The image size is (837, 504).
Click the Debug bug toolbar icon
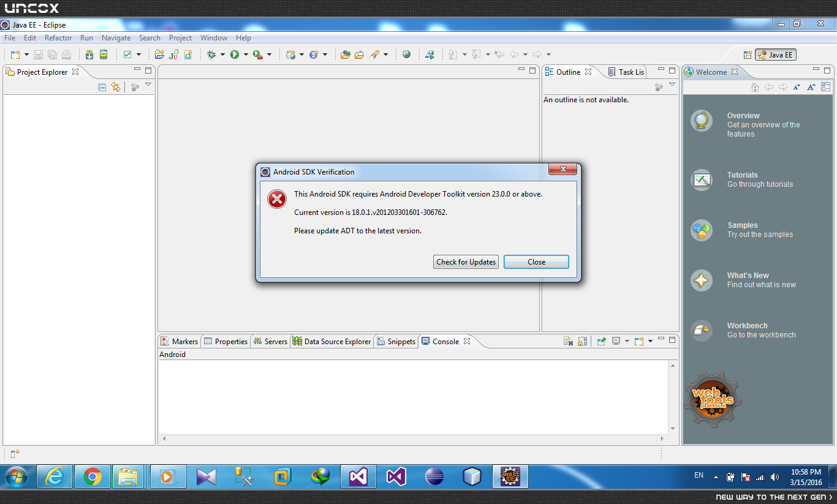[x=211, y=55]
